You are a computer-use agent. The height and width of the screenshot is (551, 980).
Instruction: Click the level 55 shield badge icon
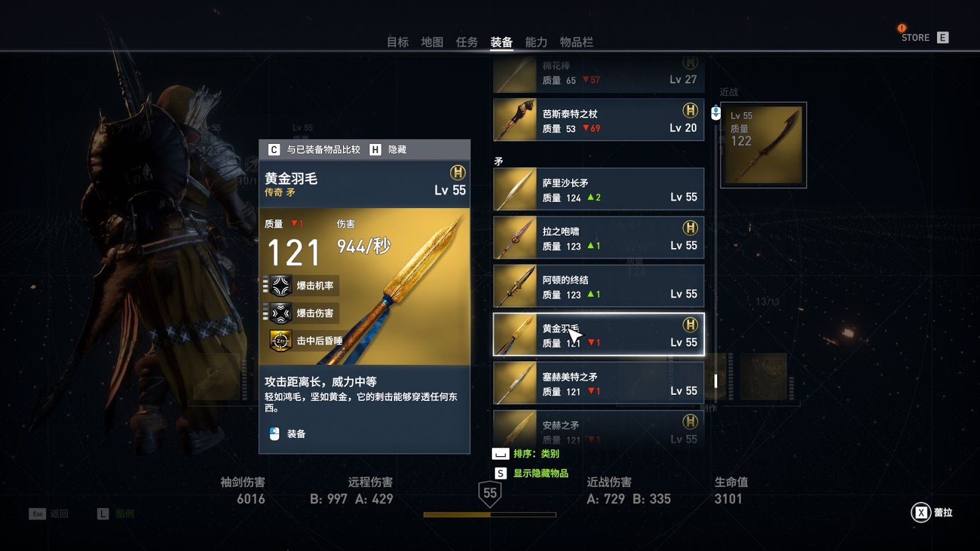click(490, 493)
